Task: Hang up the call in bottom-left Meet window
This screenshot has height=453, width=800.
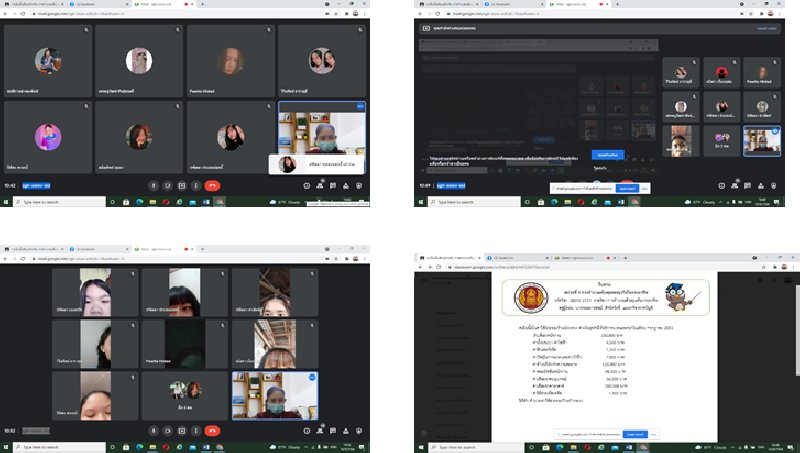Action: click(x=213, y=431)
